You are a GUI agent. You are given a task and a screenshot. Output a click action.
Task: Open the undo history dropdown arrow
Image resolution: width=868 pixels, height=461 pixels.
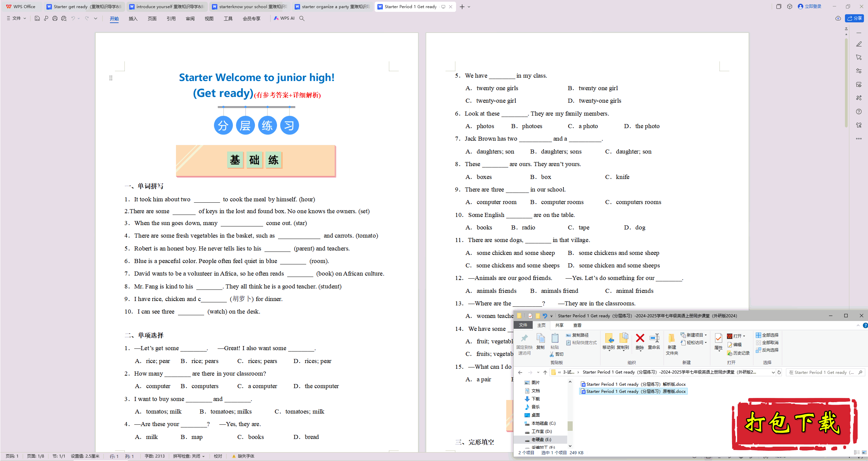click(x=79, y=18)
